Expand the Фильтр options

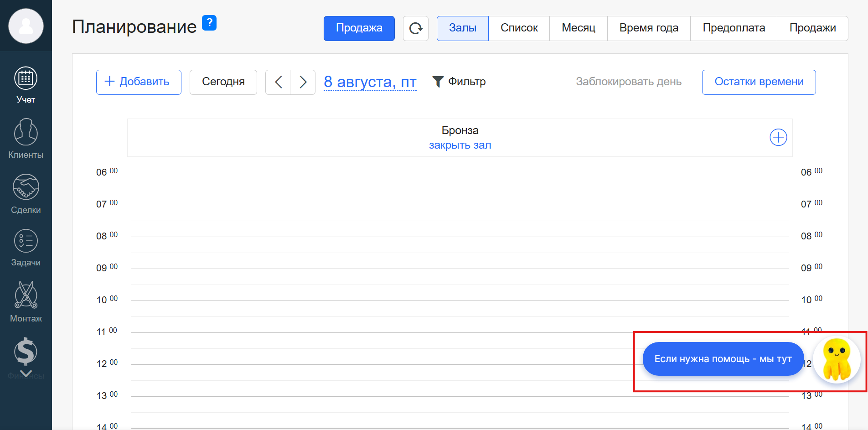(x=459, y=82)
